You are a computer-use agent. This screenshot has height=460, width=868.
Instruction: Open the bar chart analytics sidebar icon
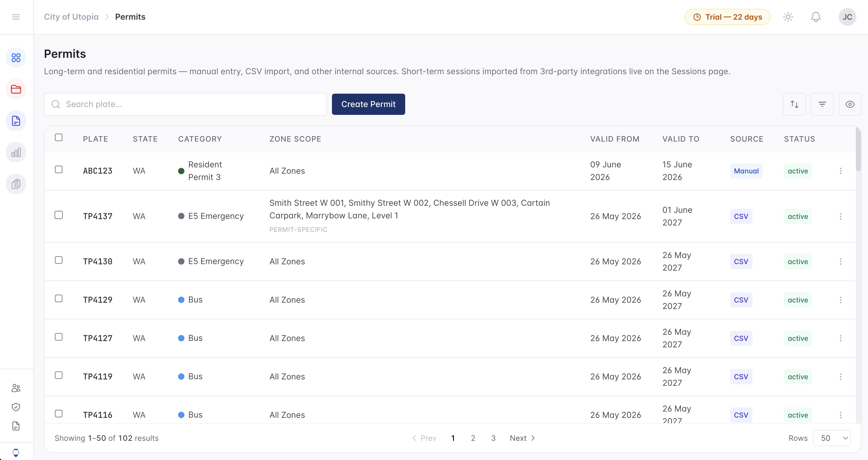[16, 152]
